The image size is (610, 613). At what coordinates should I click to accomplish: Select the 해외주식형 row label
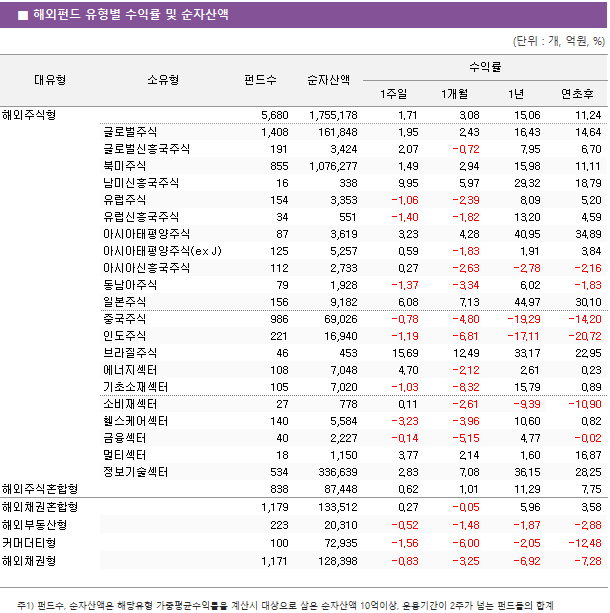[29, 115]
